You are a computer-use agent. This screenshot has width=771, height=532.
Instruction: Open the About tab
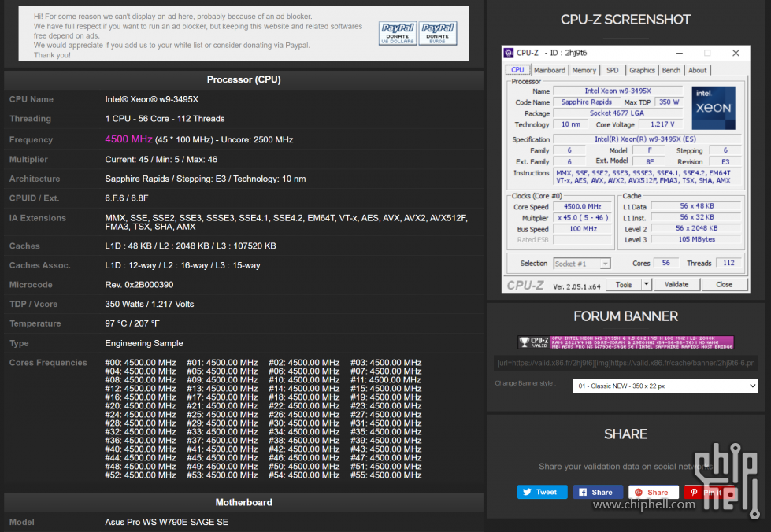[x=697, y=70]
